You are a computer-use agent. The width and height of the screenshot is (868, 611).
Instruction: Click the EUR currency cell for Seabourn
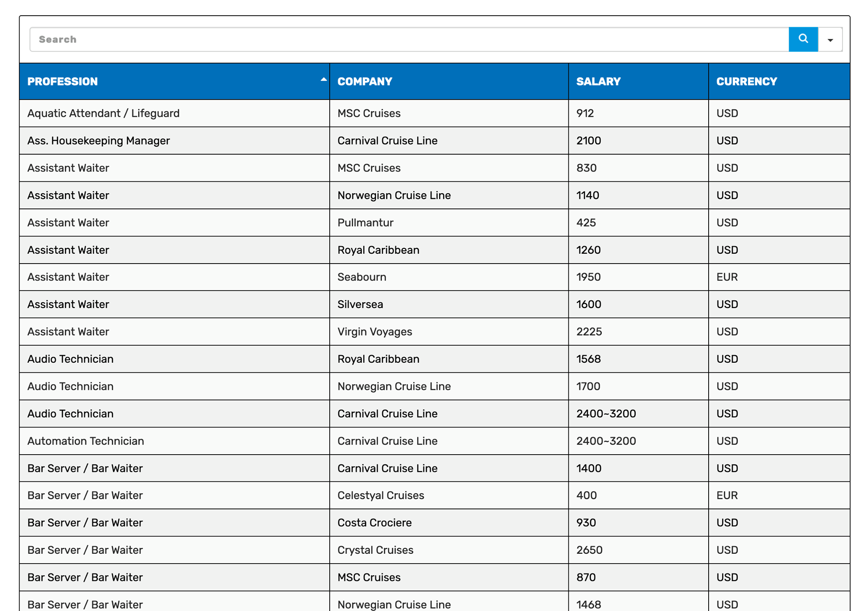tap(779, 277)
